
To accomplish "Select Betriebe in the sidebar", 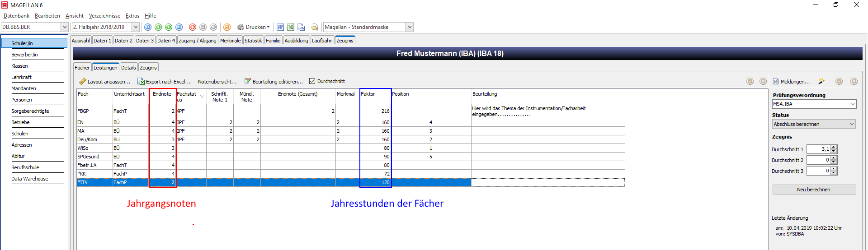I will click(20, 122).
